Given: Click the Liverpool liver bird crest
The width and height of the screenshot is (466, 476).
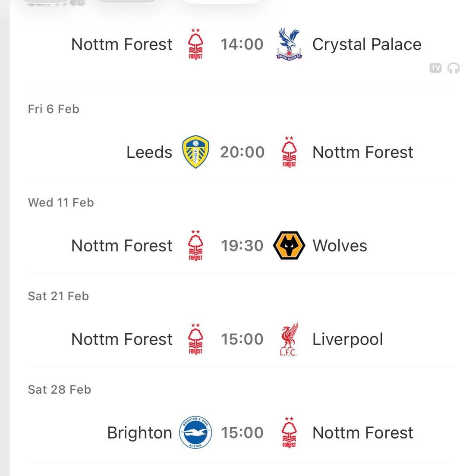Looking at the screenshot, I should click(289, 339).
